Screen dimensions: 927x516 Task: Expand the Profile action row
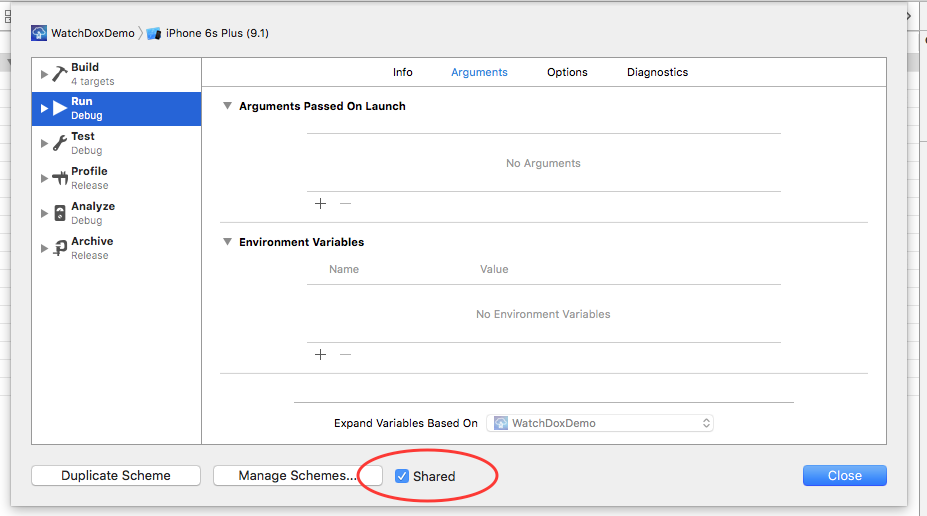pos(44,178)
